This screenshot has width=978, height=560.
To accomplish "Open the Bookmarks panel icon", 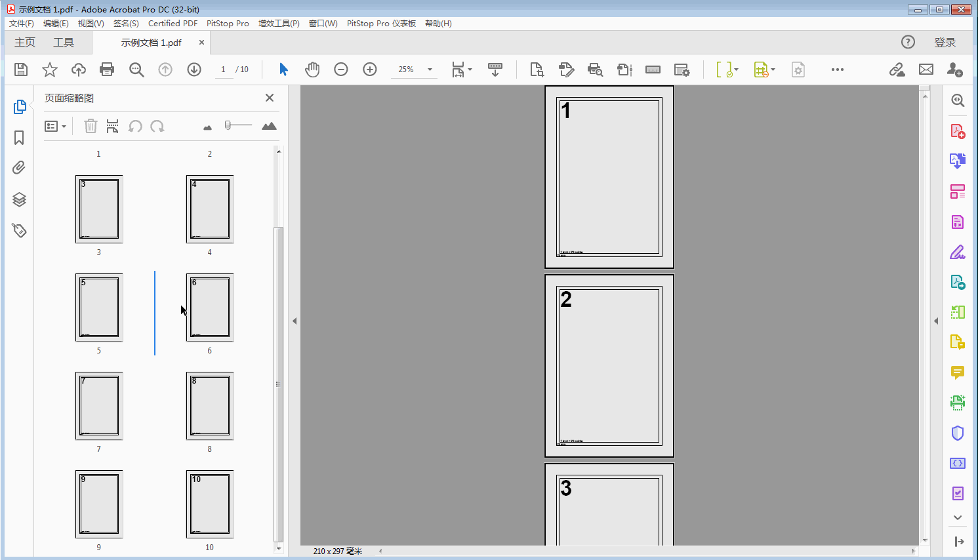I will 19,138.
